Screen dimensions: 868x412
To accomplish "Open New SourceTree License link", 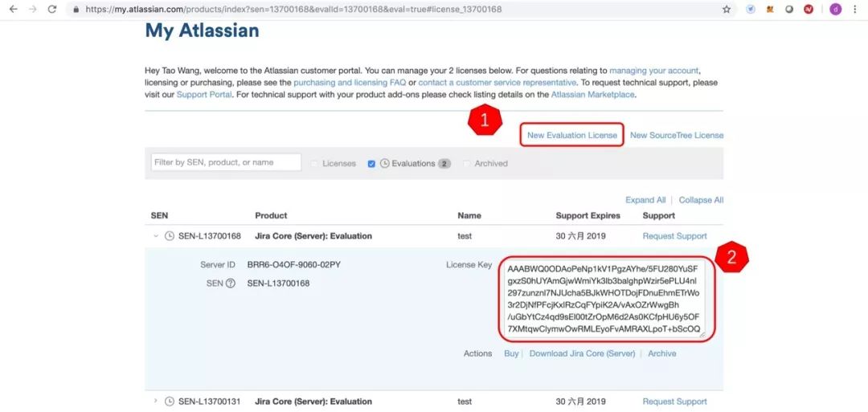I will pyautogui.click(x=677, y=136).
